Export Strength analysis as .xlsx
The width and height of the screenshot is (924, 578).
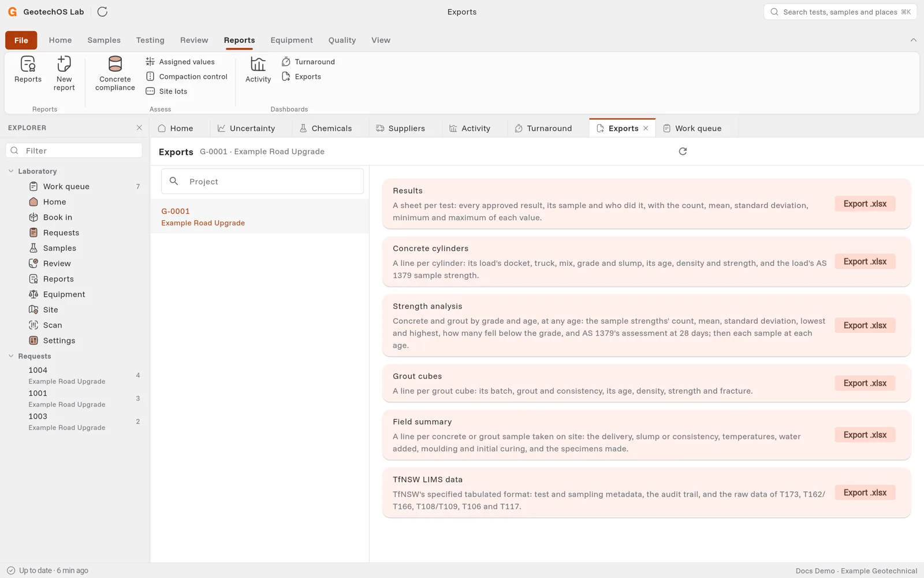[865, 325]
